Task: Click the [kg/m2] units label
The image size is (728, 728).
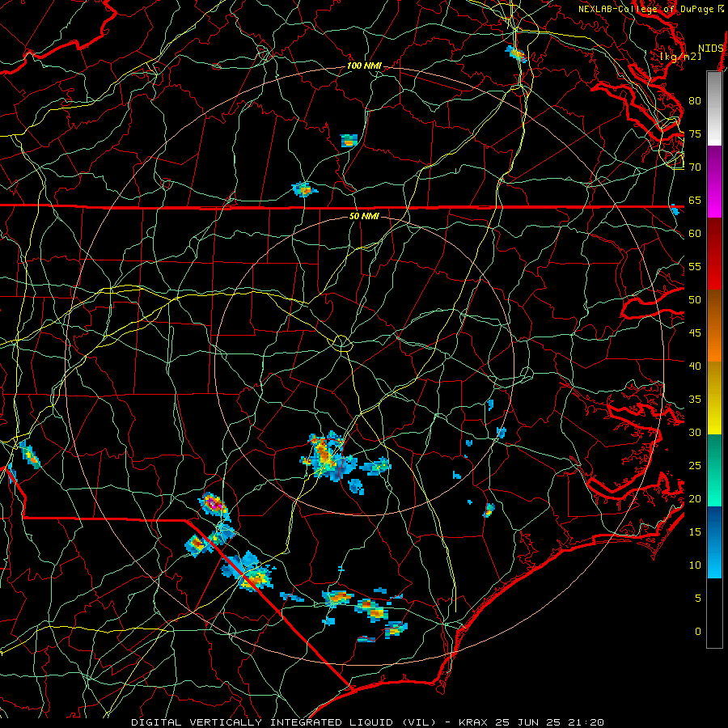Action: click(680, 57)
